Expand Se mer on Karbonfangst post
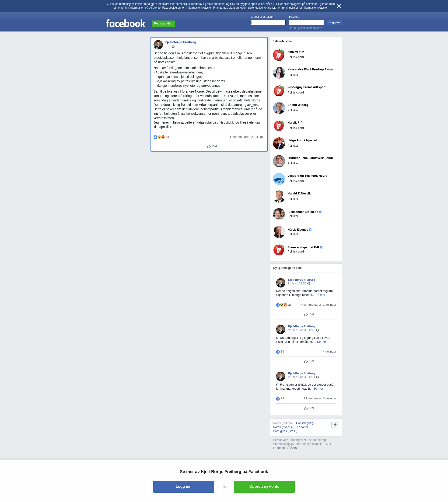The height and width of the screenshot is (502, 448). (322, 342)
